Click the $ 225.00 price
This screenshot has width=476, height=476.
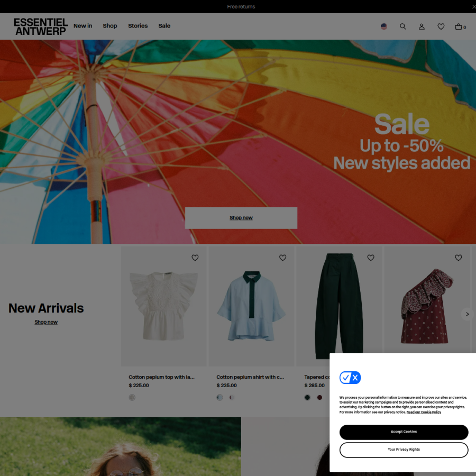click(139, 385)
